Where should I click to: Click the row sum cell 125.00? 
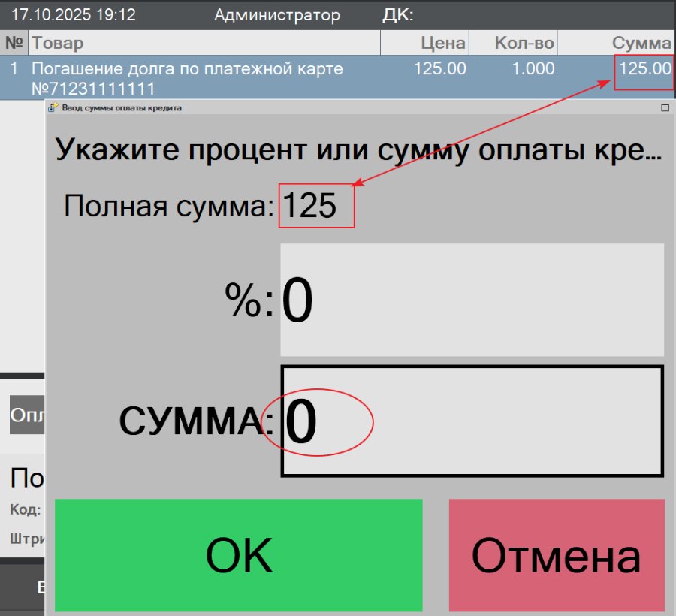point(645,68)
